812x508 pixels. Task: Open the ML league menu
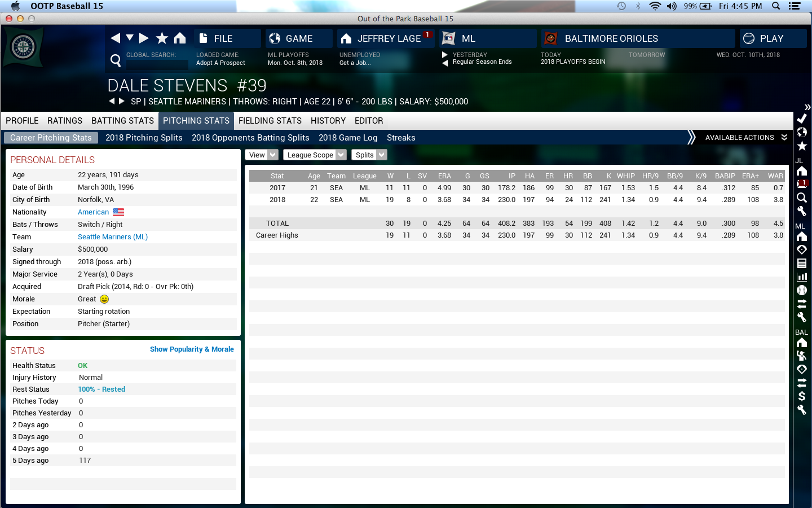tap(488, 38)
